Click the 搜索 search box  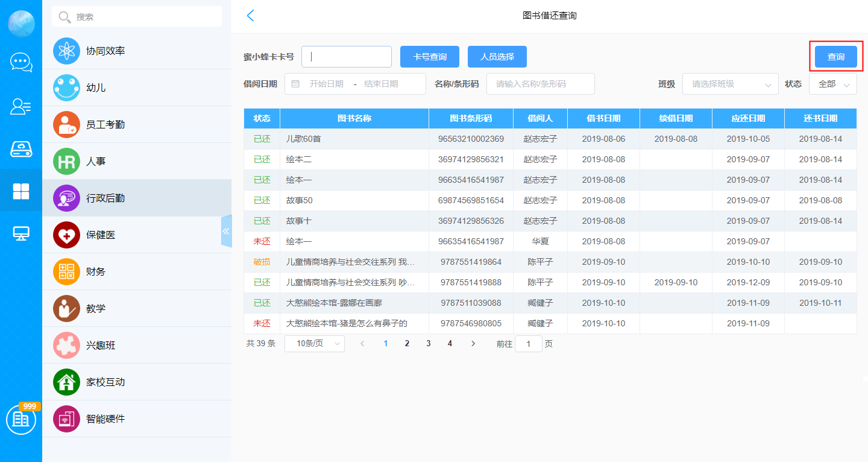coord(137,17)
